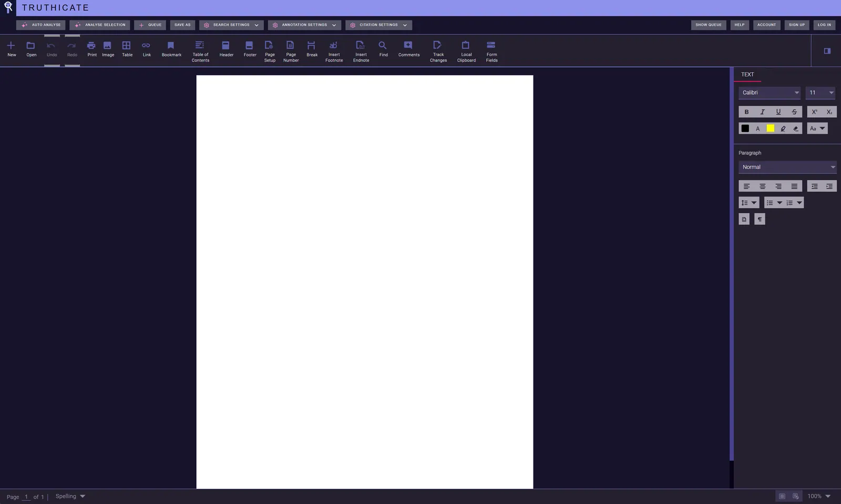Open the change case Aa menu
This screenshot has height=504, width=841.
click(817, 128)
